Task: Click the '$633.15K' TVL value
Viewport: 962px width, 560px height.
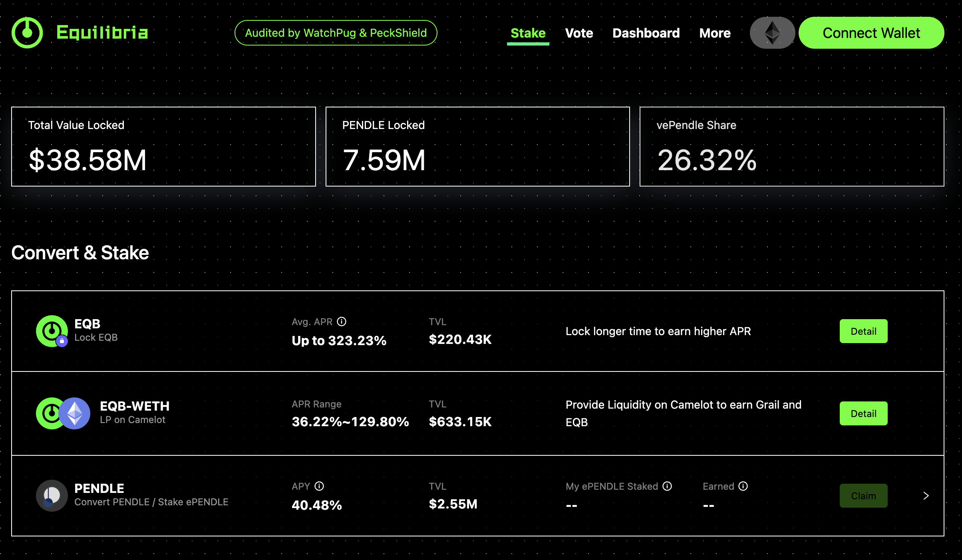Action: (x=460, y=422)
